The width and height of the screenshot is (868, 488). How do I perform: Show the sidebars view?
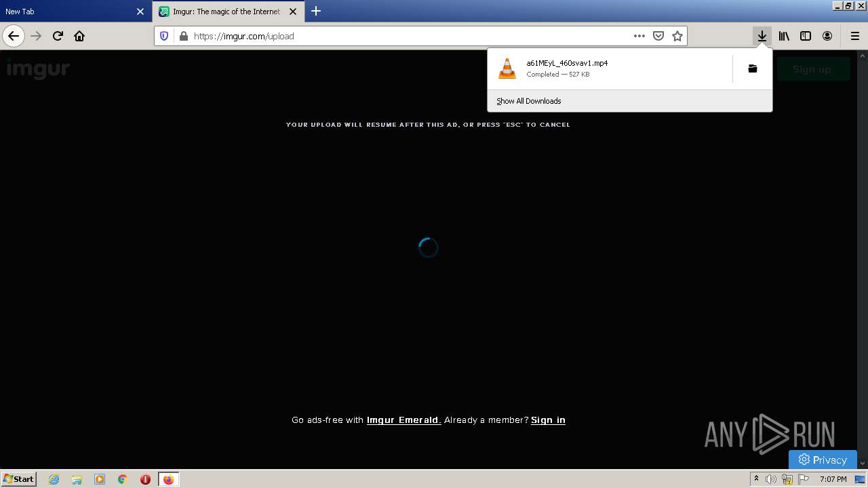pyautogui.click(x=806, y=36)
